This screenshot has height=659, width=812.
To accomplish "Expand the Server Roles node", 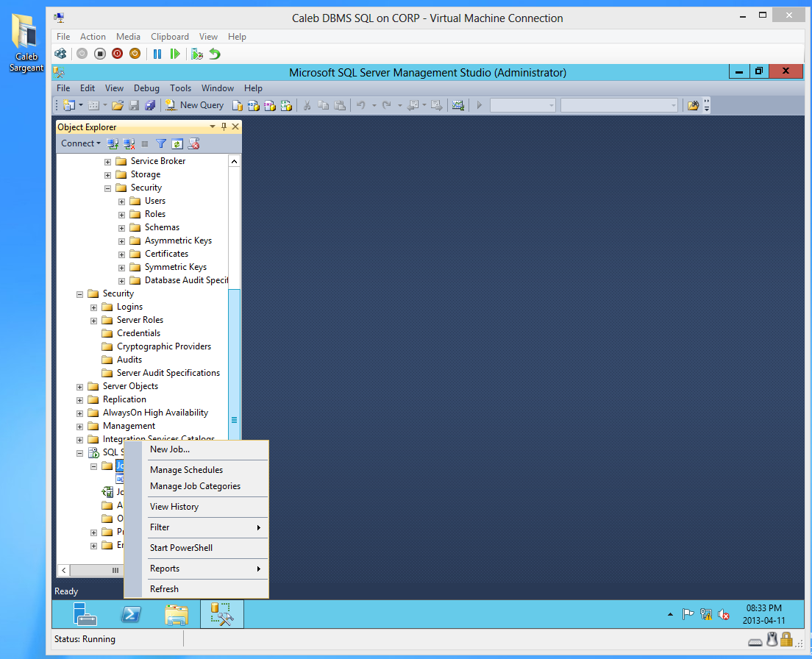I will (x=93, y=321).
